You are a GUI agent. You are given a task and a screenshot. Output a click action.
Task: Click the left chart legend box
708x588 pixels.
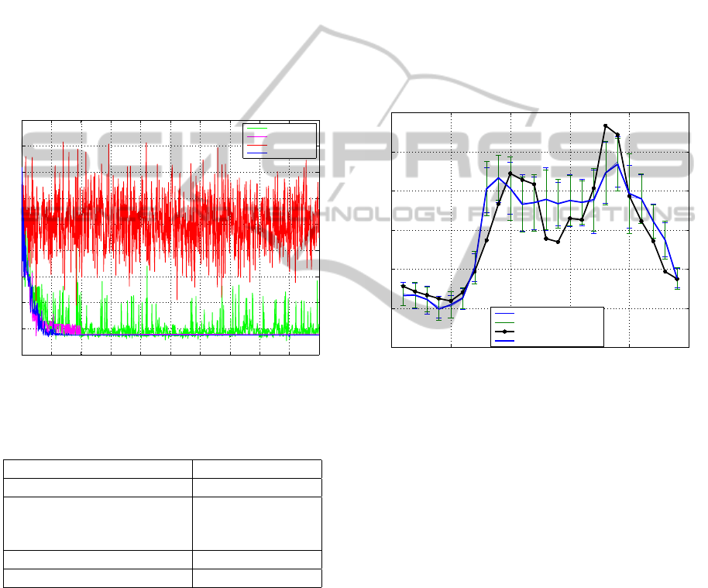pyautogui.click(x=280, y=140)
